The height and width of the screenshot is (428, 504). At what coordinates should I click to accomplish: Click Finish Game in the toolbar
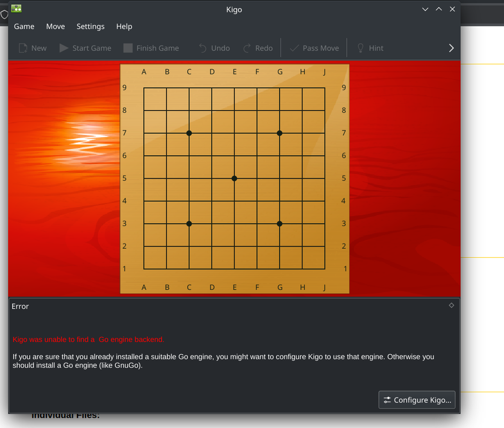[151, 48]
